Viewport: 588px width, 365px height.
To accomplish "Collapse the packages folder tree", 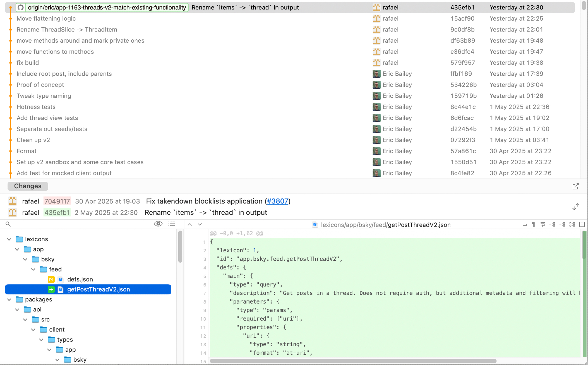I will click(9, 299).
